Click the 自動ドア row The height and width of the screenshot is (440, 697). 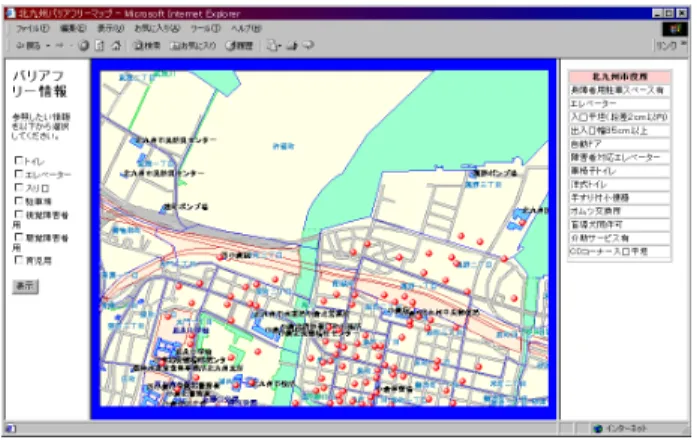click(620, 144)
